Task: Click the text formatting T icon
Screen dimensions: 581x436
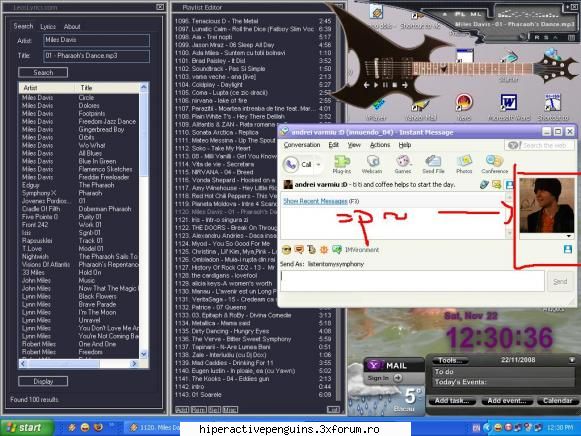Action: click(x=311, y=250)
